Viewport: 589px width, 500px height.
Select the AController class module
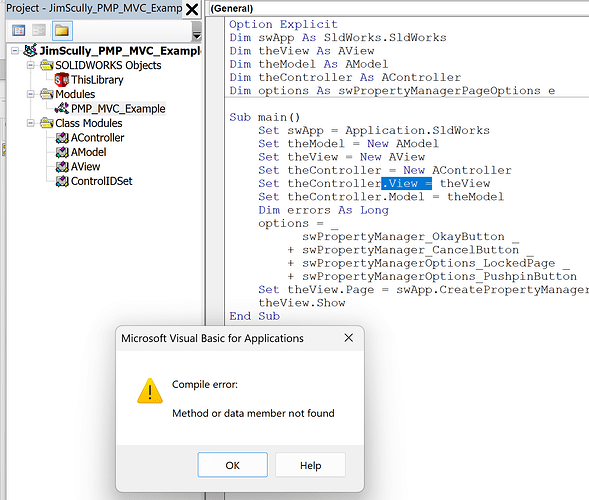[x=97, y=137]
